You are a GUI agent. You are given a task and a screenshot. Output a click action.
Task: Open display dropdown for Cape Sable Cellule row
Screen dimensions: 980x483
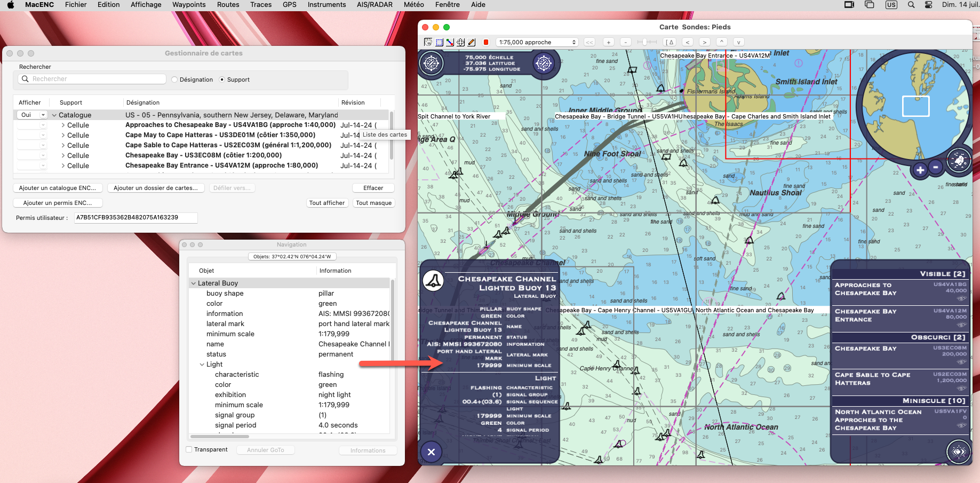(32, 146)
